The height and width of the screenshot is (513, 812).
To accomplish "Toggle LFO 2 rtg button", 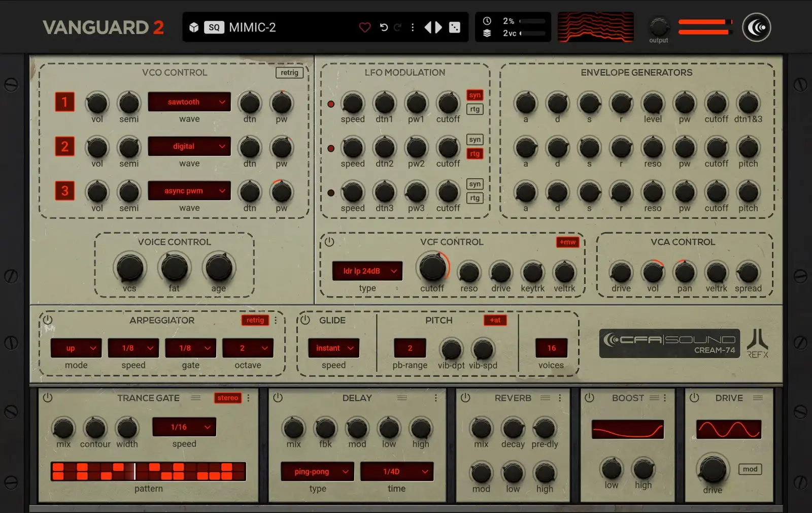I will [475, 153].
